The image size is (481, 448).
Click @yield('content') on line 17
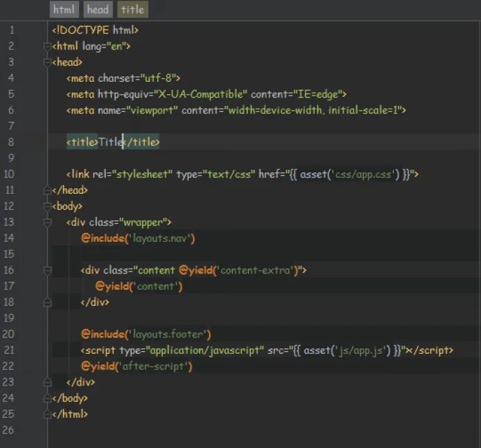pos(139,287)
